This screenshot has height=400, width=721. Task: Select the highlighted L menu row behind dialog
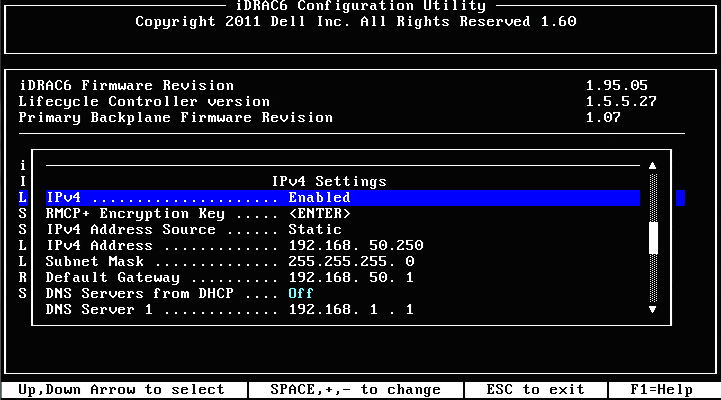pyautogui.click(x=23, y=198)
